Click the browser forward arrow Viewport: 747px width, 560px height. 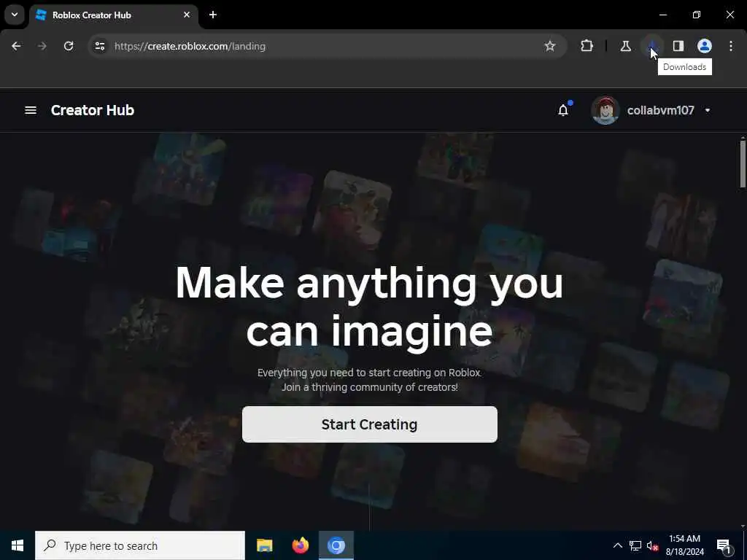coord(42,46)
